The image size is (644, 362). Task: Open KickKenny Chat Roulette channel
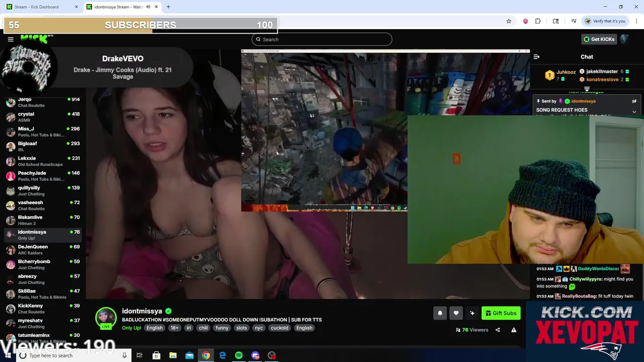pyautogui.click(x=43, y=309)
